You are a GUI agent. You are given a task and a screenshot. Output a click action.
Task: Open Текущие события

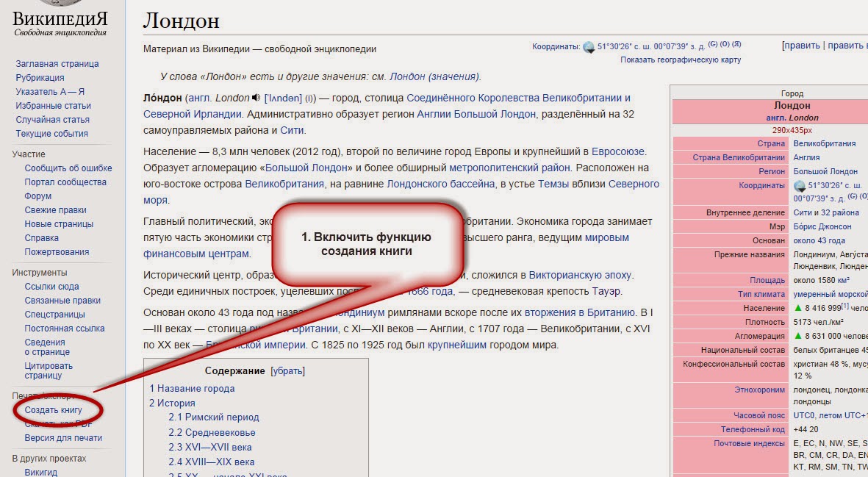point(52,133)
